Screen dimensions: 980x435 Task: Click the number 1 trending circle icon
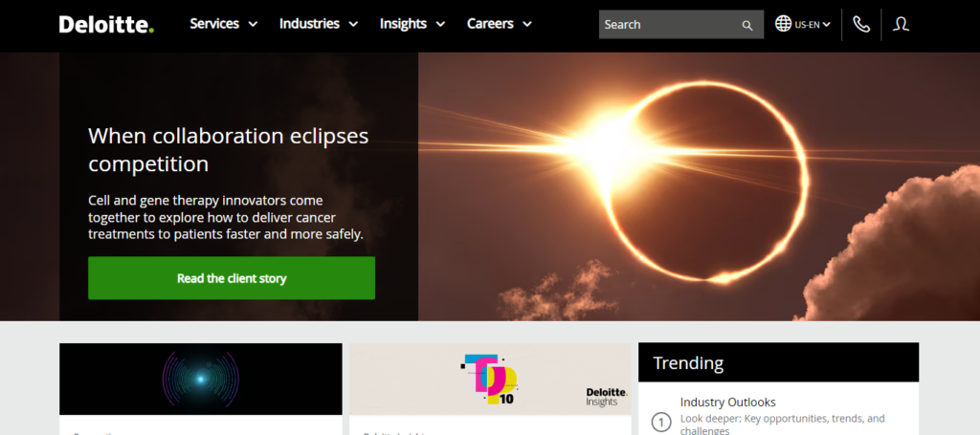660,422
